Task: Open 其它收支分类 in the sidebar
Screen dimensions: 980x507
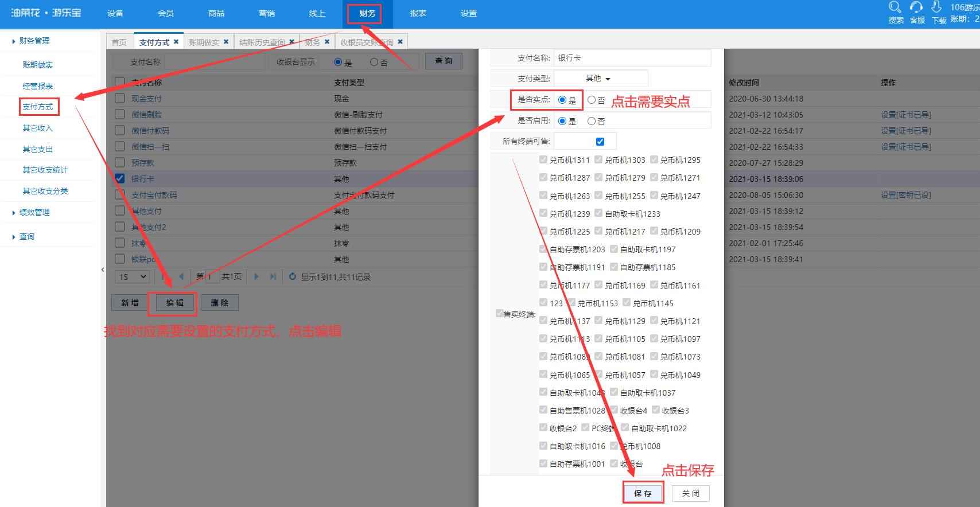Action: pos(45,191)
